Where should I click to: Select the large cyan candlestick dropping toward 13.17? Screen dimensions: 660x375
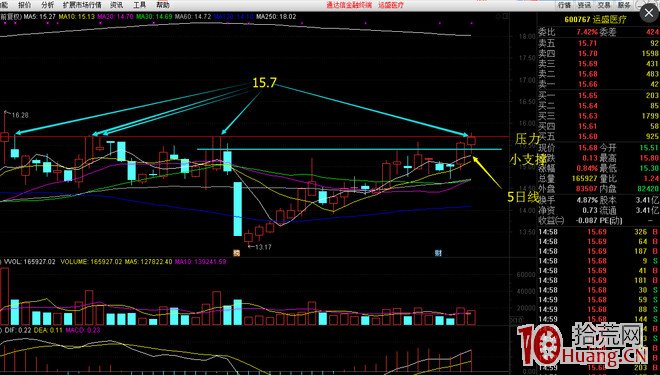pos(238,209)
